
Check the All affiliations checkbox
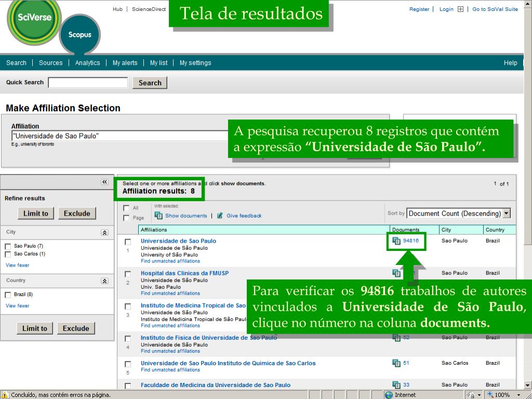[x=126, y=208]
